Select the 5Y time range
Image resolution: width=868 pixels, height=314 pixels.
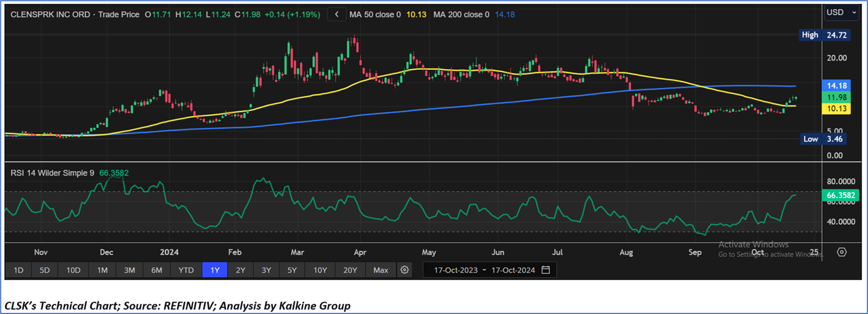click(x=291, y=270)
